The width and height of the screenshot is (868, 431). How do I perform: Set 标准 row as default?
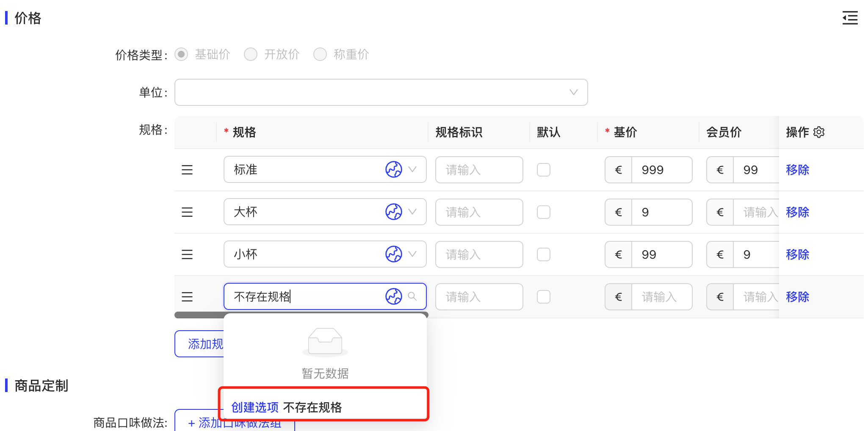pyautogui.click(x=544, y=170)
